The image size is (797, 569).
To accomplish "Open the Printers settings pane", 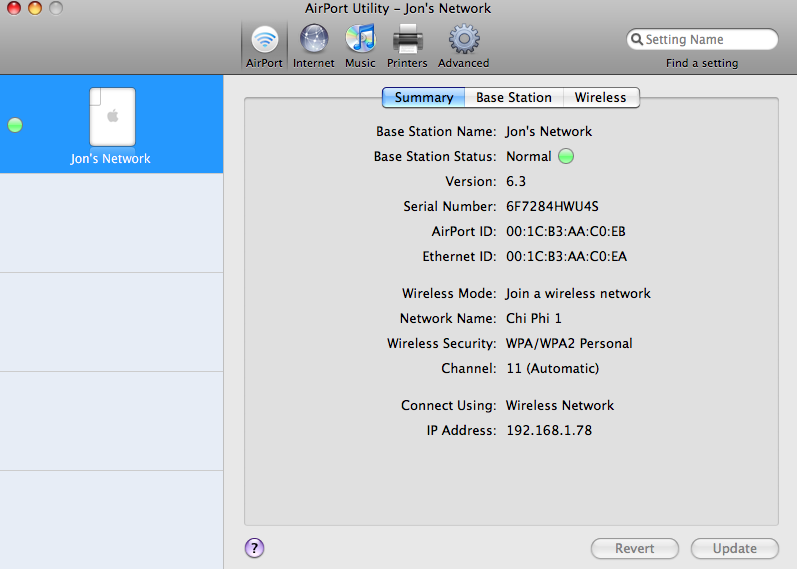I will (407, 47).
